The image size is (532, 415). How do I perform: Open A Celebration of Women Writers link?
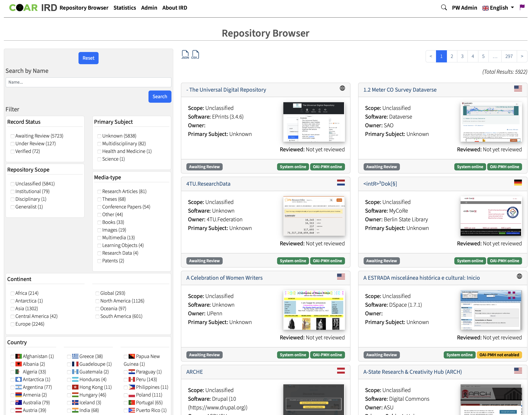click(x=224, y=278)
